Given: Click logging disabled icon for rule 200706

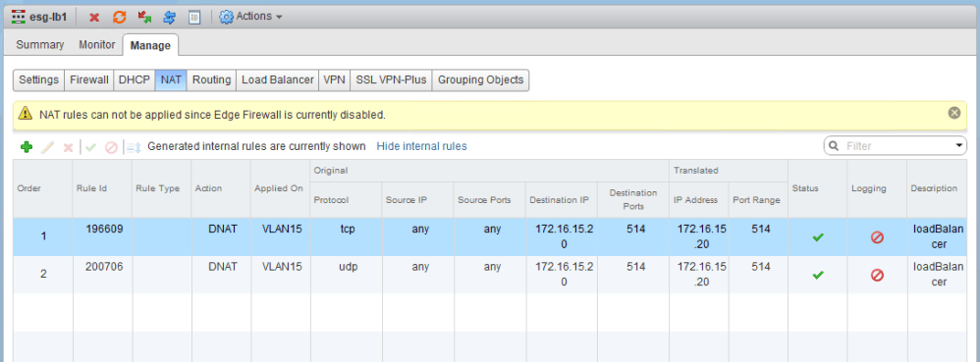Looking at the screenshot, I should tap(877, 275).
